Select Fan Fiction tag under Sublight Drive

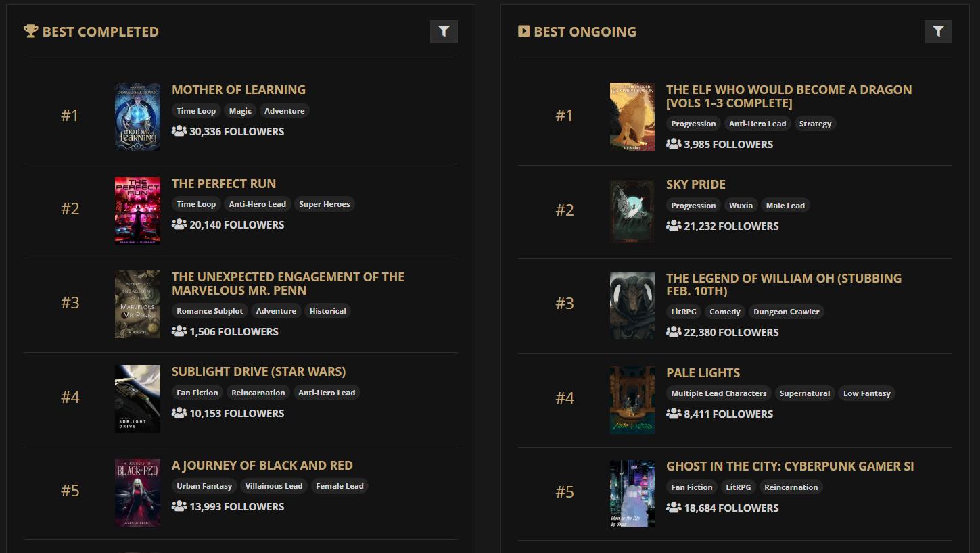pyautogui.click(x=197, y=393)
